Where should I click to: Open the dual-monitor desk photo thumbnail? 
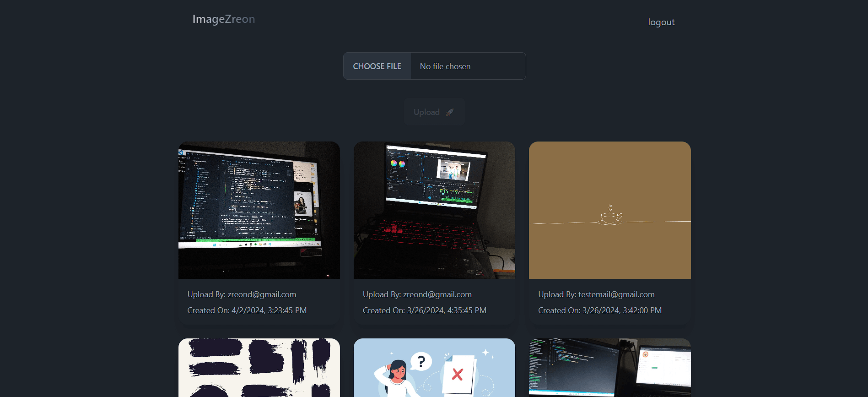(610, 368)
